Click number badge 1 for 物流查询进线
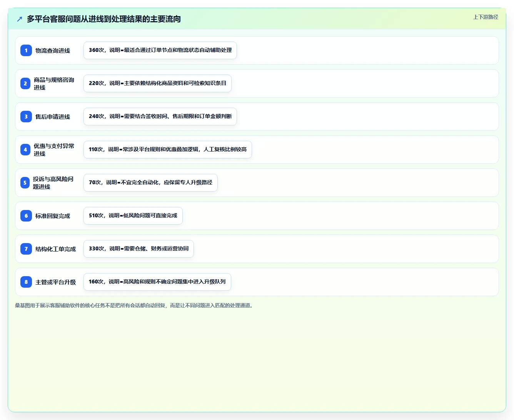The image size is (514, 420). [x=26, y=50]
